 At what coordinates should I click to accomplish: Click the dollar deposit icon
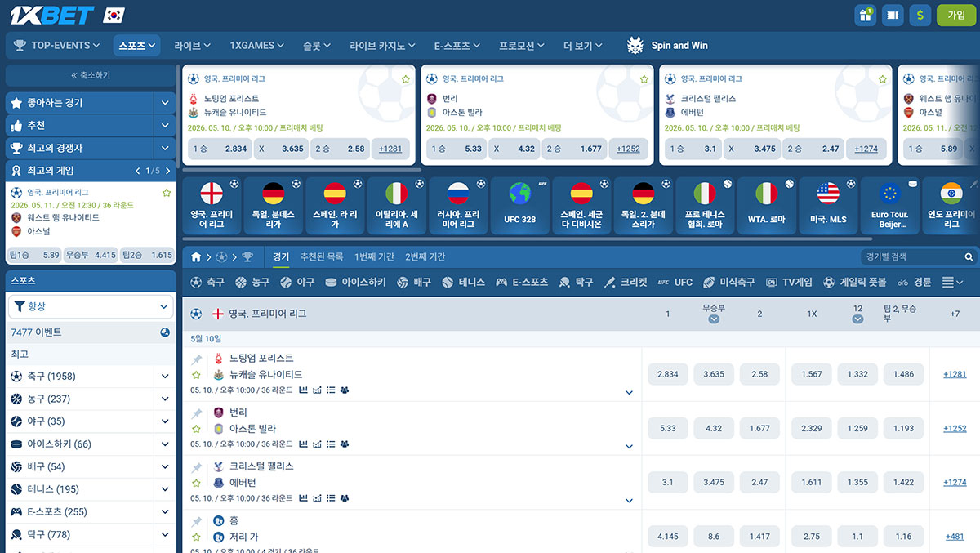point(921,15)
